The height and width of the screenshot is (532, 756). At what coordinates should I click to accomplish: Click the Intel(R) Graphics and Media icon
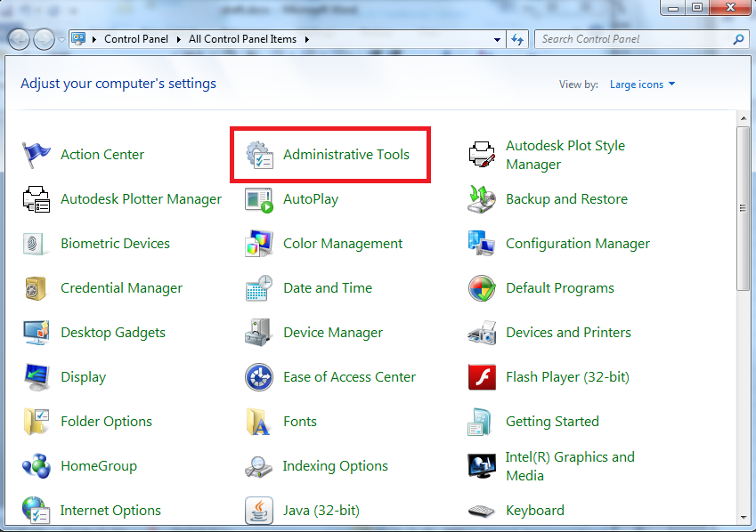pos(482,466)
